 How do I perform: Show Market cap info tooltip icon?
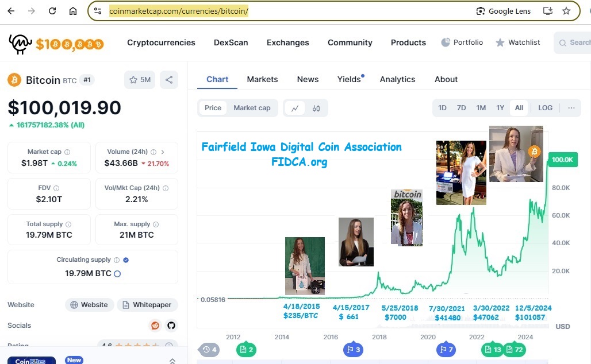coord(67,152)
